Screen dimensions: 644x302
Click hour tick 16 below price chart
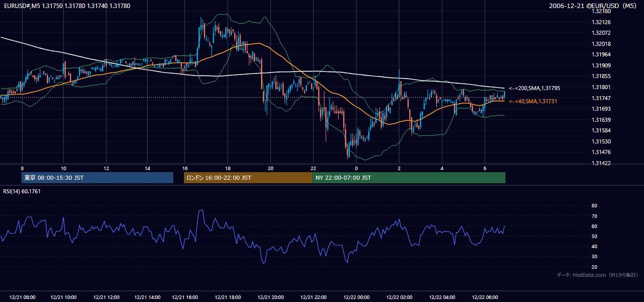click(185, 168)
